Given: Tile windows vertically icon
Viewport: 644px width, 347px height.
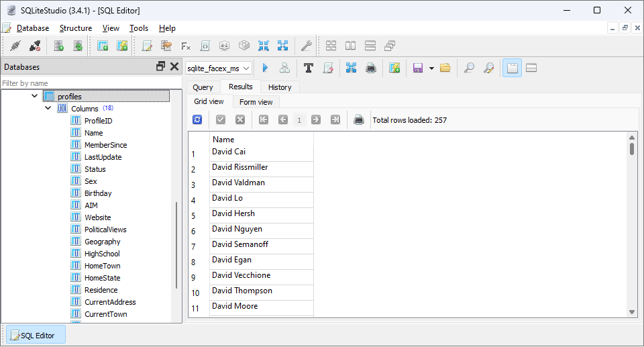Looking at the screenshot, I should point(370,46).
